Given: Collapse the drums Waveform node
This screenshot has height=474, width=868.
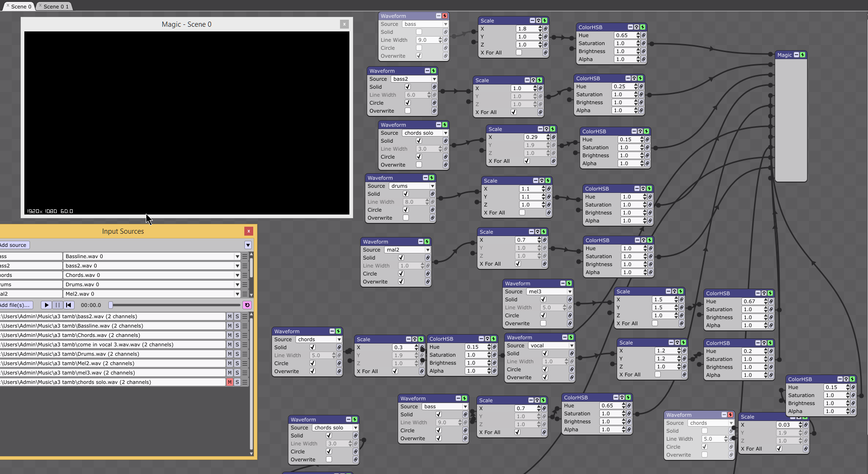Looking at the screenshot, I should tap(425, 178).
